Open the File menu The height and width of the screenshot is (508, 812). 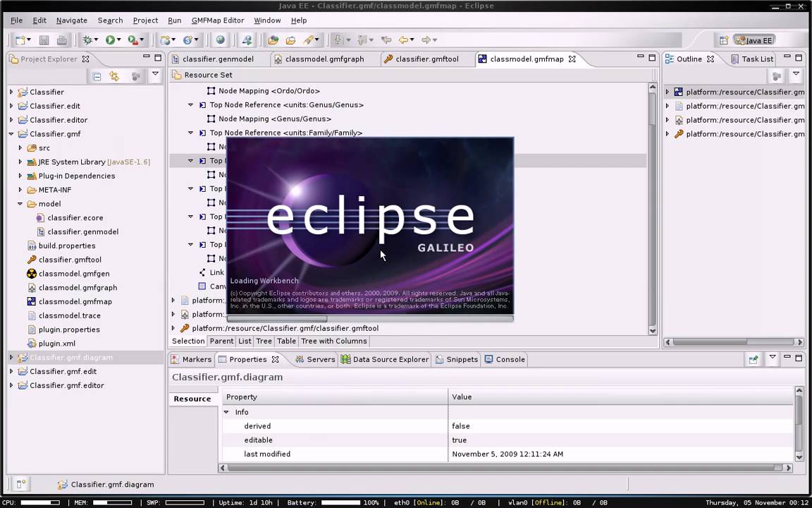click(x=17, y=20)
